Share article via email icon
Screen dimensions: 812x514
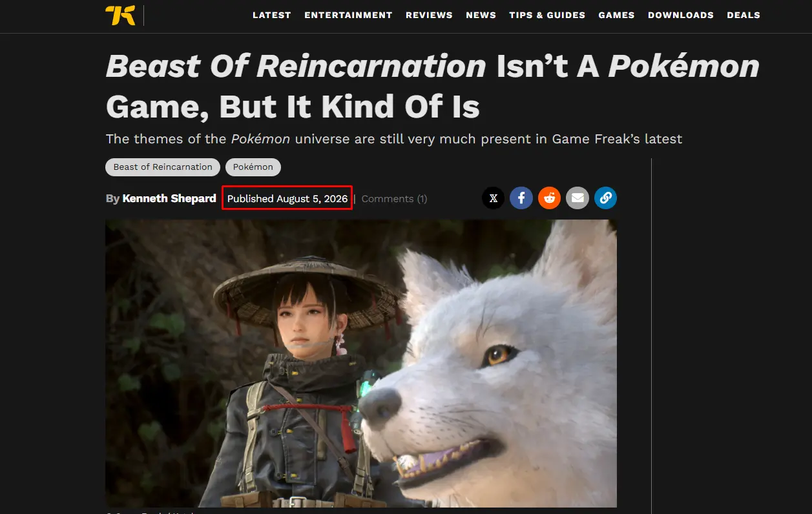(x=578, y=198)
